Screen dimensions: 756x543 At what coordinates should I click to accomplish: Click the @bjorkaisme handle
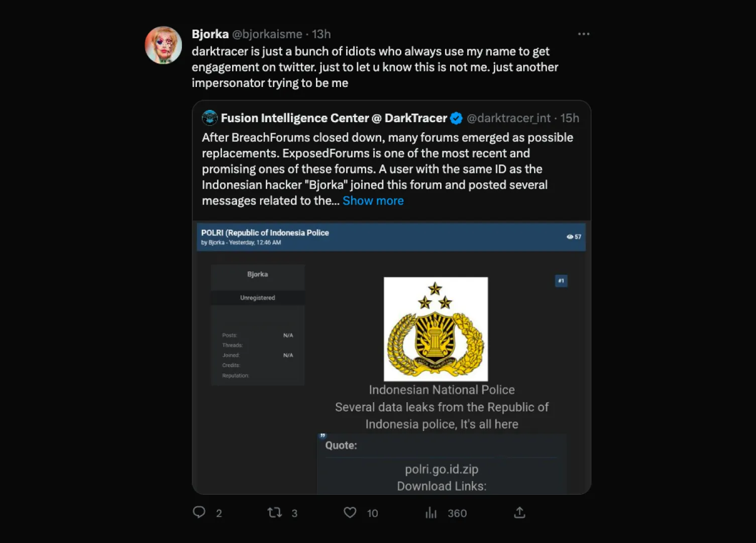pyautogui.click(x=267, y=34)
